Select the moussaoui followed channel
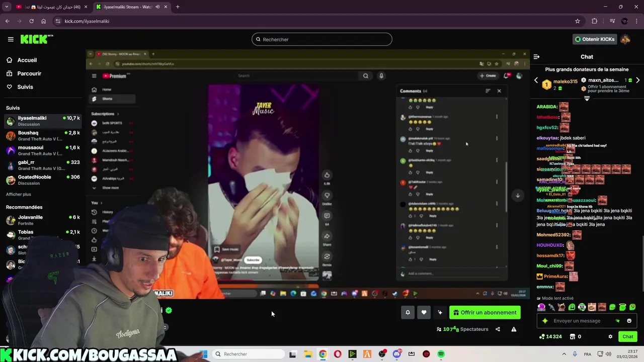This screenshot has height=362, width=644. click(x=43, y=150)
